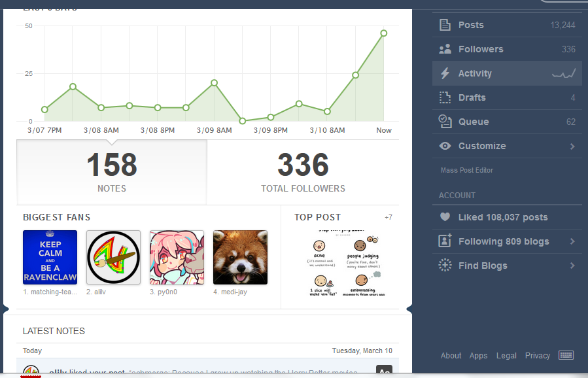Image resolution: width=588 pixels, height=378 pixels.
Task: Click the Followers people icon
Action: tap(445, 49)
